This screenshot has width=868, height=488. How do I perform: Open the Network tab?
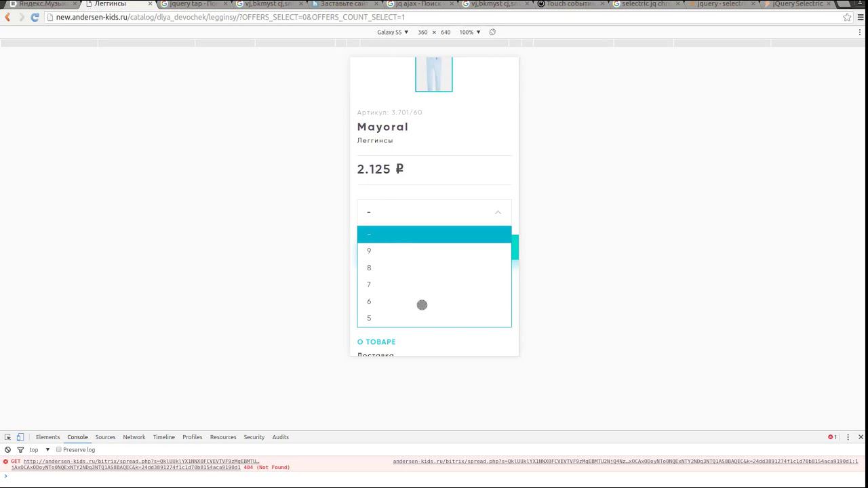click(134, 437)
